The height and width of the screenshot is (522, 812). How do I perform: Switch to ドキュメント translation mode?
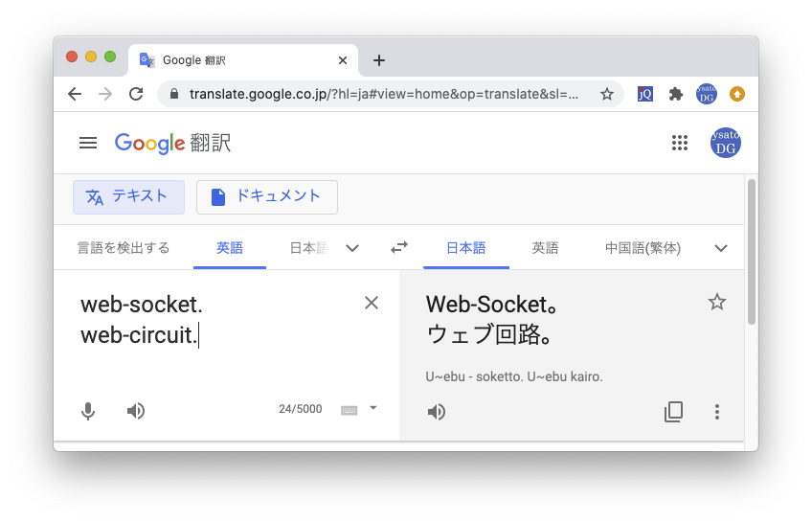pos(266,196)
